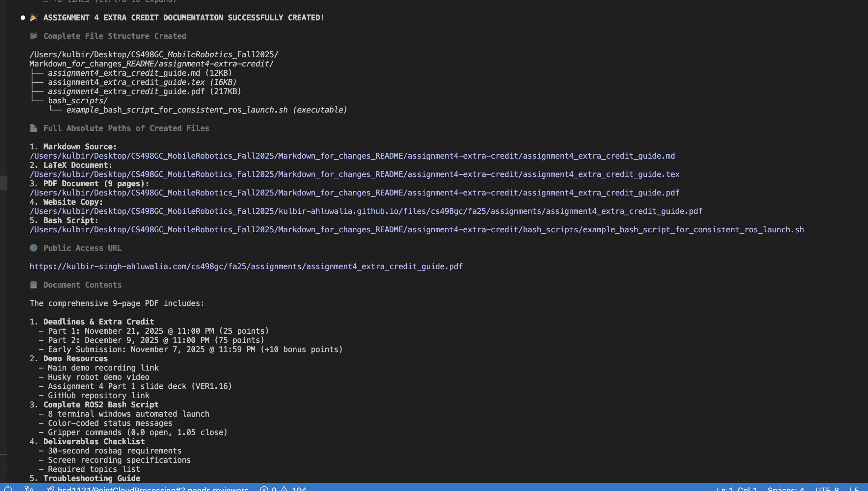Click the '/Users/kulbir/Desktop/CS498GC_MobileRobotics_Fall2025/' tree root line
The width and height of the screenshot is (868, 491).
154,55
